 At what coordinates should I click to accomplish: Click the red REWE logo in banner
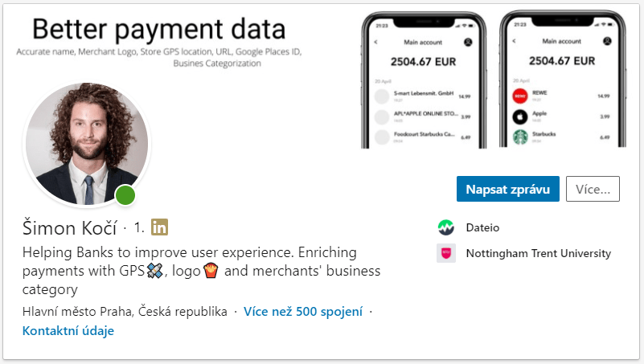[520, 96]
